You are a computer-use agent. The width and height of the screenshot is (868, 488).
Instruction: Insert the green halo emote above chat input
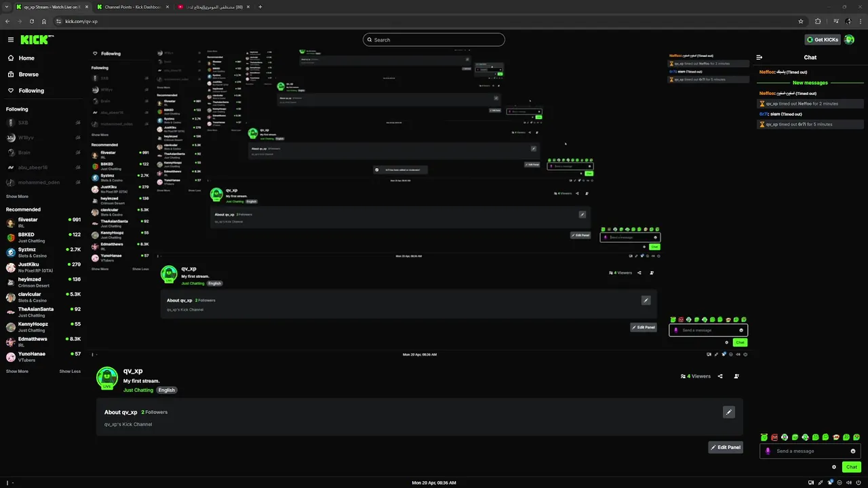pos(764,437)
